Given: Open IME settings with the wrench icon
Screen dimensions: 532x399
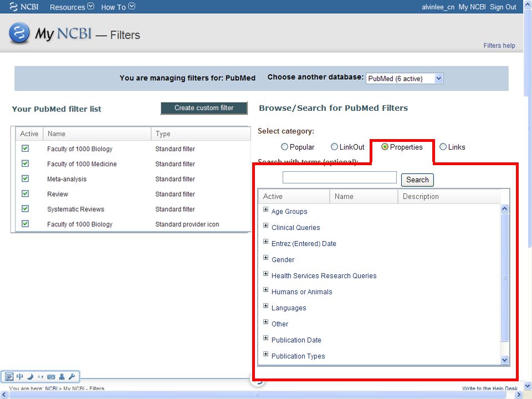Looking at the screenshot, I should (x=71, y=377).
